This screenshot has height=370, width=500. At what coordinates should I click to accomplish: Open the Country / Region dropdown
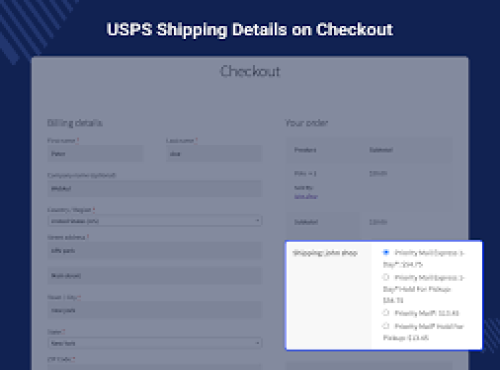point(155,221)
